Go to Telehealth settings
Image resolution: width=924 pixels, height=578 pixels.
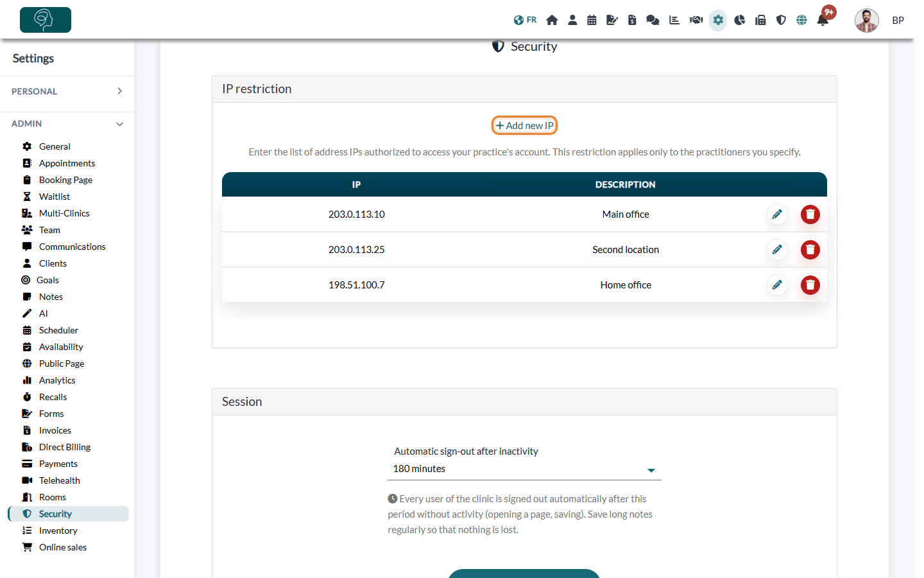[x=60, y=480]
